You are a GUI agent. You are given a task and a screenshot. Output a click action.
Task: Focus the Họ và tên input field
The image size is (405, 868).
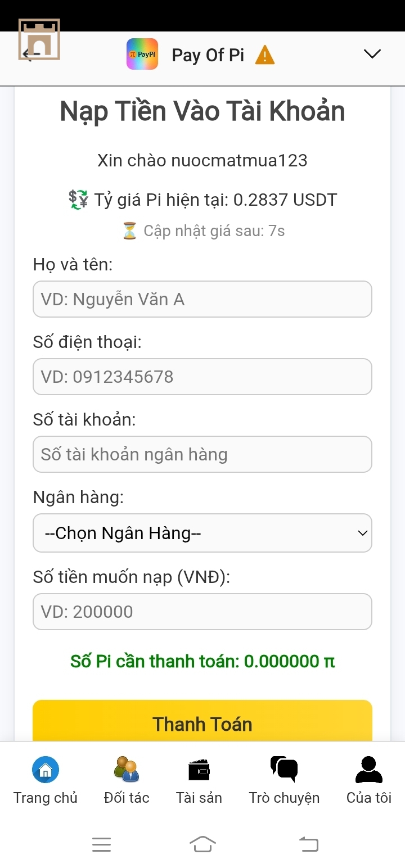tap(202, 299)
